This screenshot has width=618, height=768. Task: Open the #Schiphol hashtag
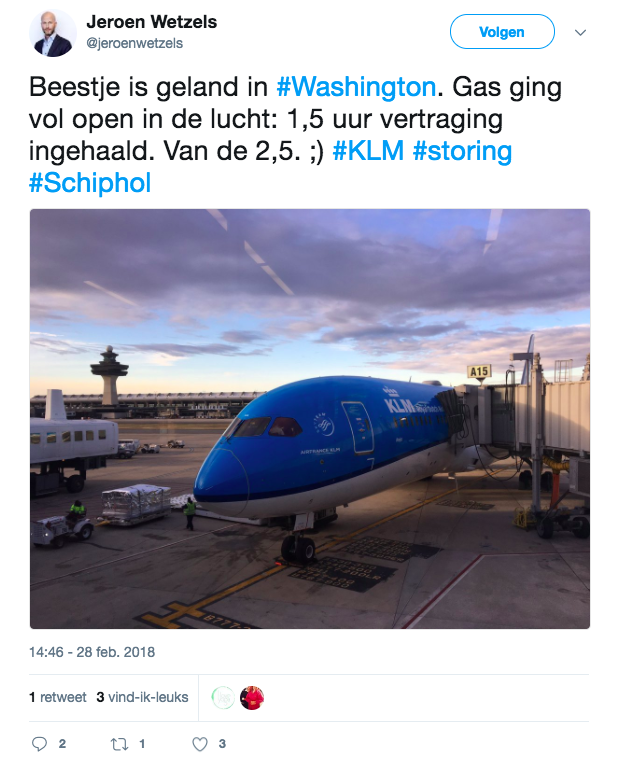90,183
